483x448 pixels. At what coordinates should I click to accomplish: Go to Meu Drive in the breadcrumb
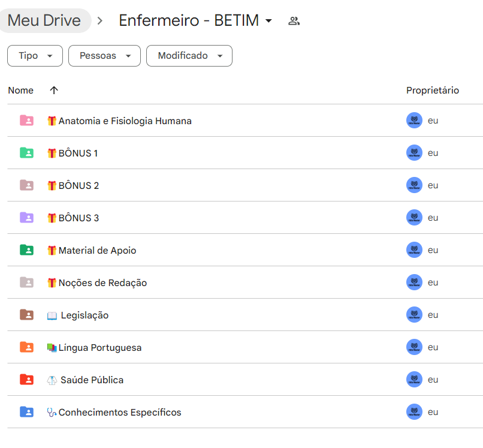tap(44, 20)
